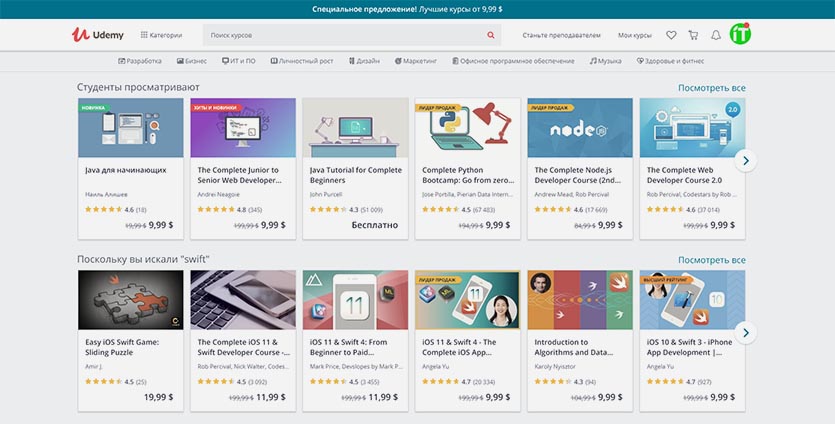
Task: Select the Бизнес category
Action: click(192, 61)
